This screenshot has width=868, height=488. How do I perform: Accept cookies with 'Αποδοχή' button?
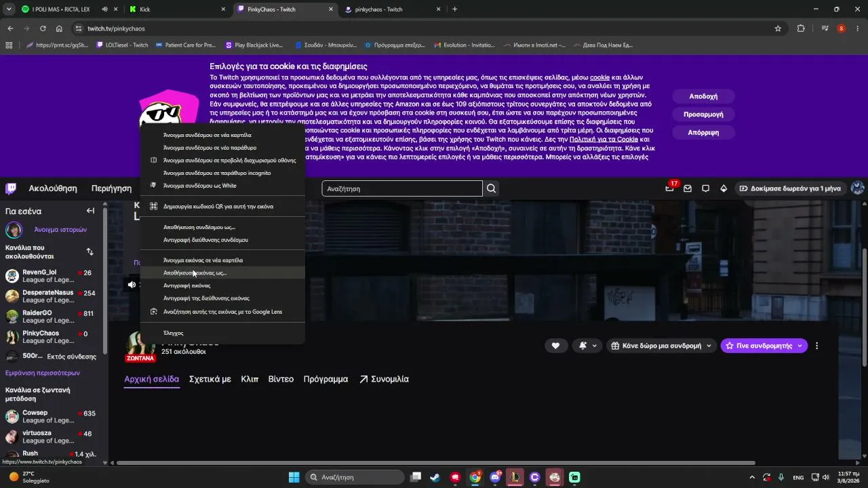pos(703,96)
